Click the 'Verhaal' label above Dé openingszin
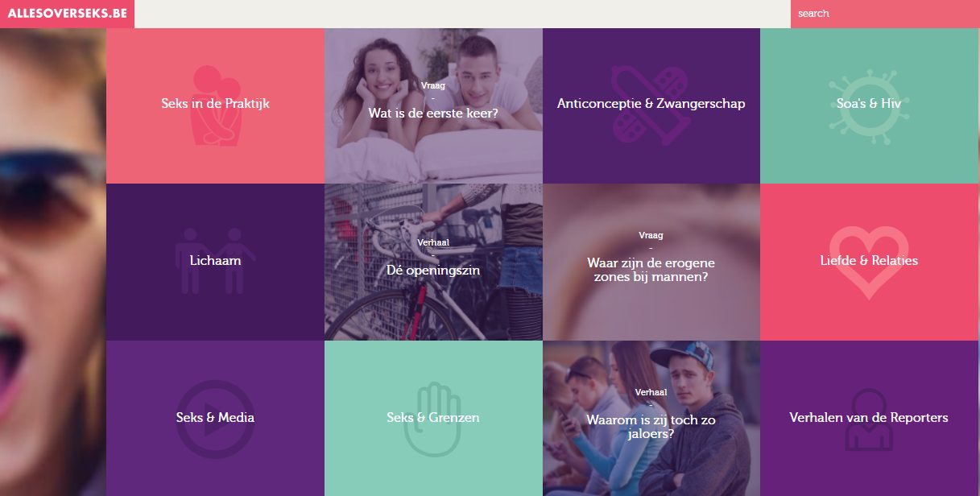 pos(433,242)
